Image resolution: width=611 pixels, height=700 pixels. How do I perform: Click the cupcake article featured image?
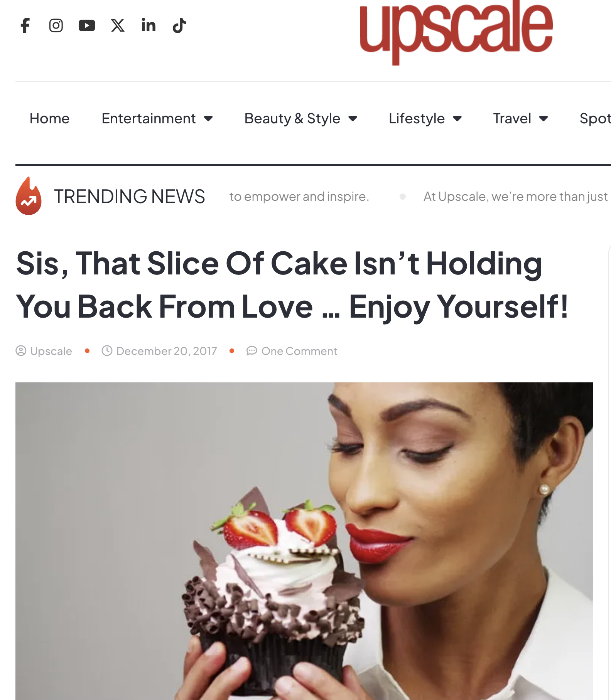(x=304, y=541)
